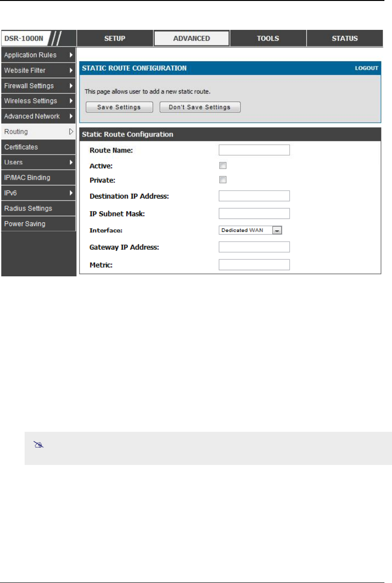Click the Metric input field
Image resolution: width=392 pixels, height=583 pixels.
(254, 264)
